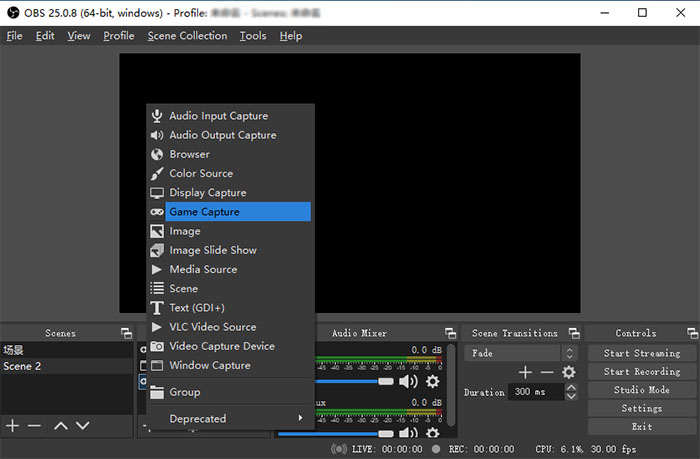The height and width of the screenshot is (459, 700).
Task: Choose Deprecated in the source menu
Action: pyautogui.click(x=230, y=418)
